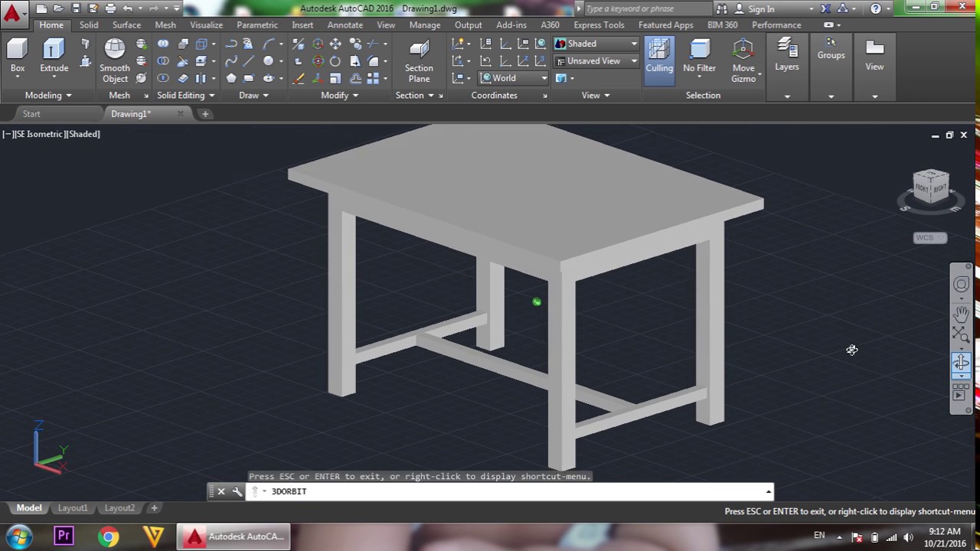This screenshot has width=980, height=551.
Task: Switch to the Annotate ribbon tab
Action: [x=345, y=25]
